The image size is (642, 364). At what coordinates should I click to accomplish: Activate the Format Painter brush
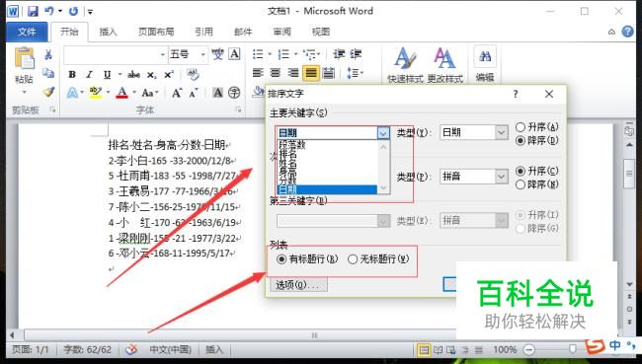[48, 92]
